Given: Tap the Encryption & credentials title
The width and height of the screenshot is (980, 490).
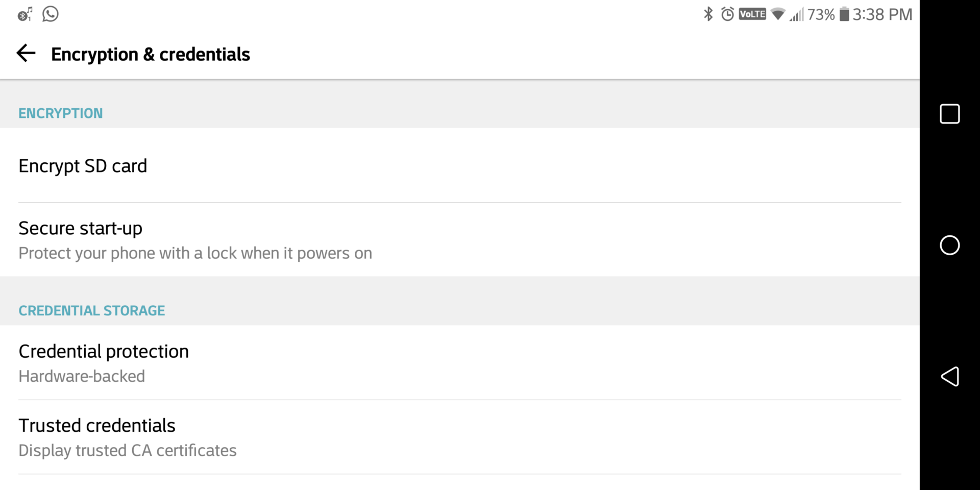Looking at the screenshot, I should [151, 54].
